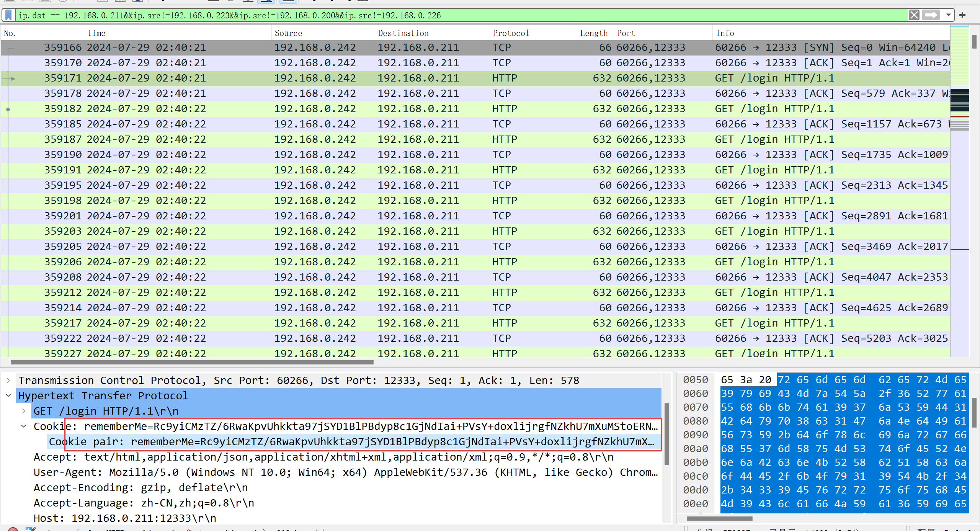
Task: Collapse the Hypertext Transfer Protocol tree node
Action: click(8, 396)
